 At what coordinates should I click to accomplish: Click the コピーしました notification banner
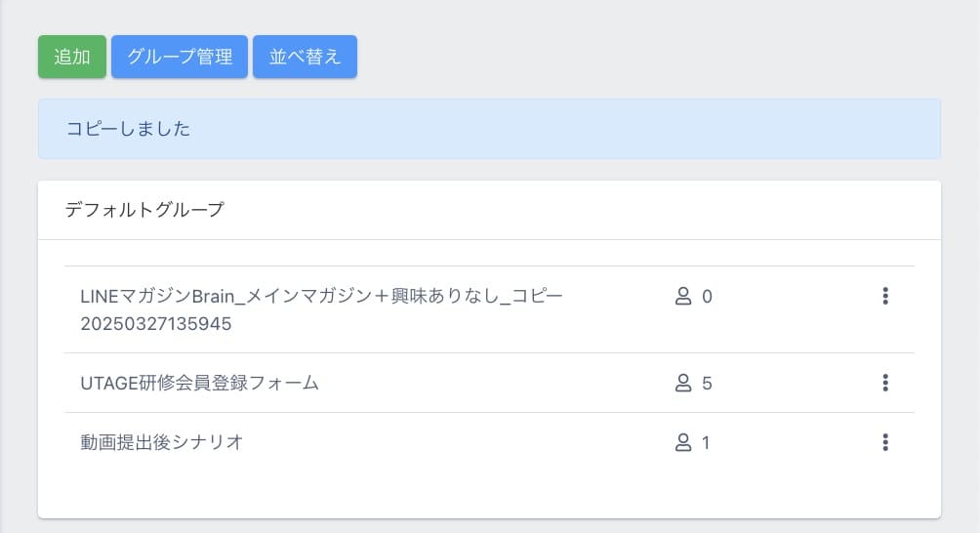click(x=489, y=129)
